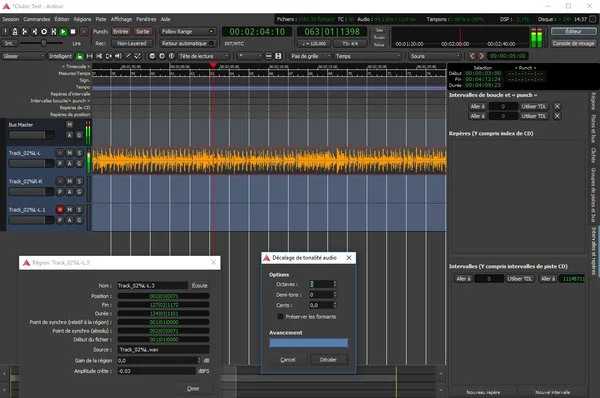Mute Track_02%L-L
This screenshot has width=600, height=398.
70,153
